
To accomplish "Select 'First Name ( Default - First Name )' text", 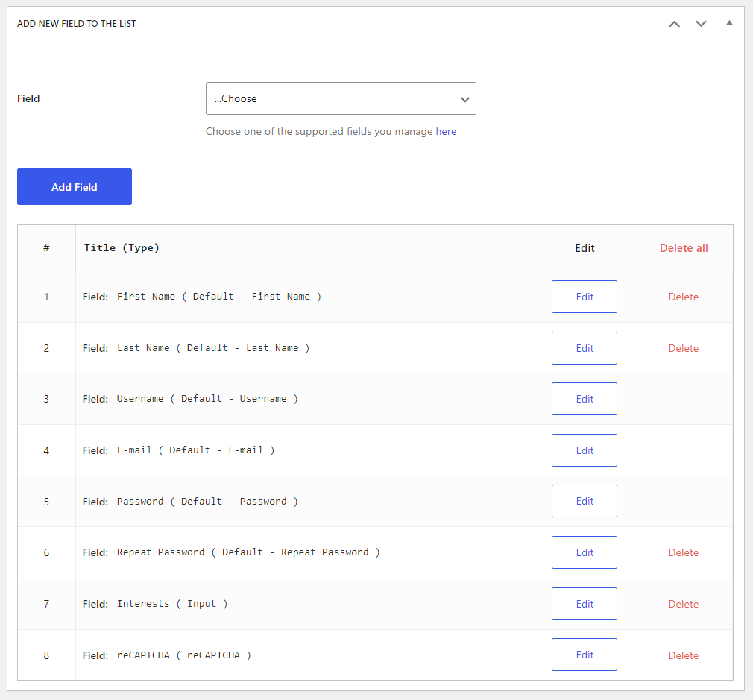I will coord(219,297).
